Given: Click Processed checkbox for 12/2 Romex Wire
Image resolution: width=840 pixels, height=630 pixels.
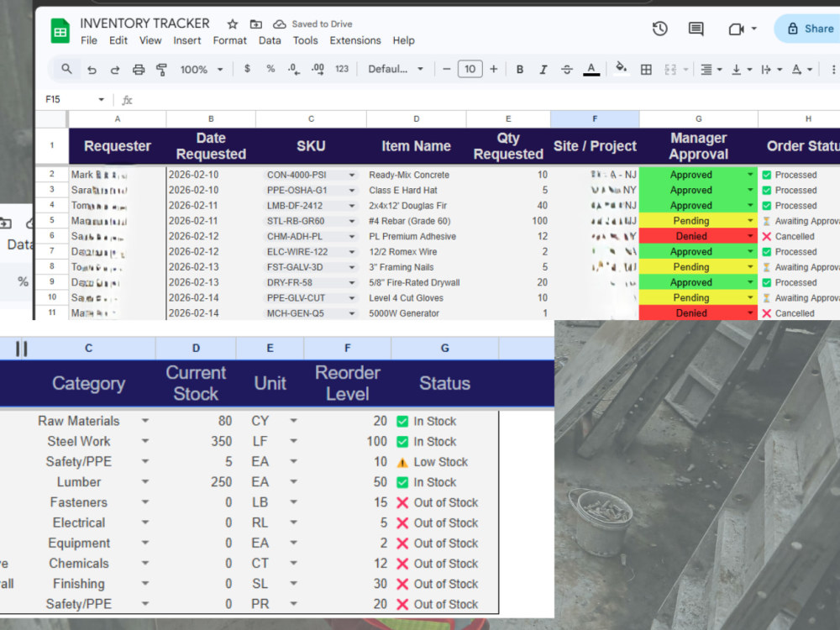Looking at the screenshot, I should (x=767, y=252).
